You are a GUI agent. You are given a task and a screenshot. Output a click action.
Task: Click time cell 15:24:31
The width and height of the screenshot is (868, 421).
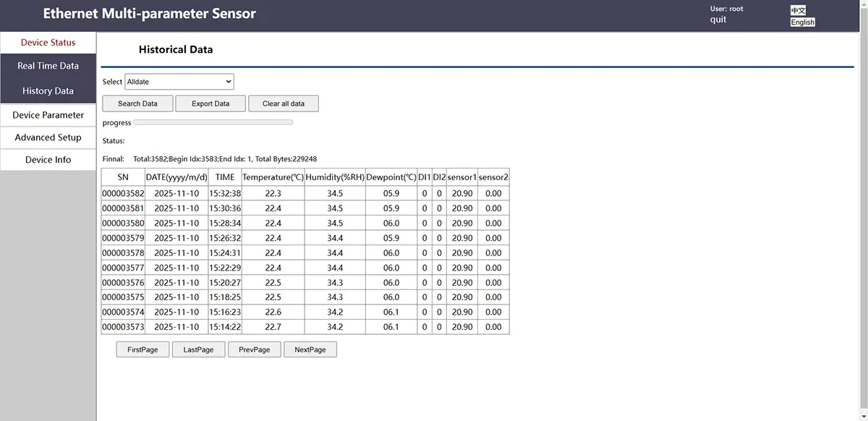tap(225, 253)
